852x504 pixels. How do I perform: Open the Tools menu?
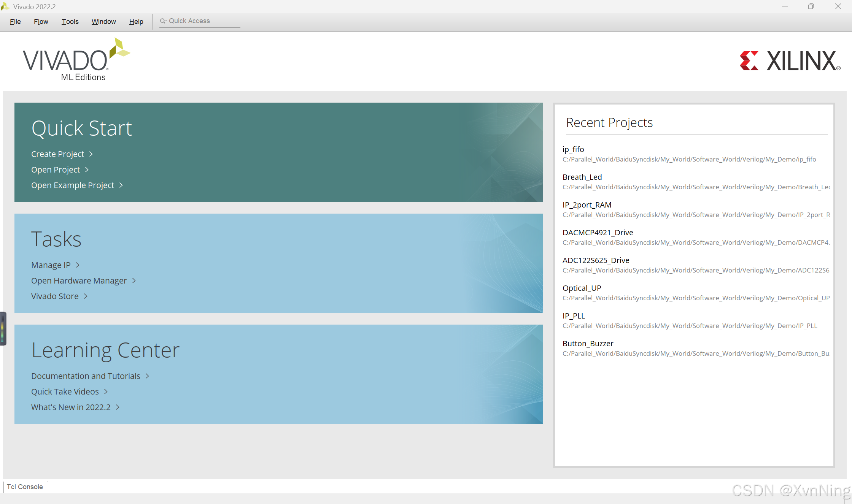pos(70,22)
